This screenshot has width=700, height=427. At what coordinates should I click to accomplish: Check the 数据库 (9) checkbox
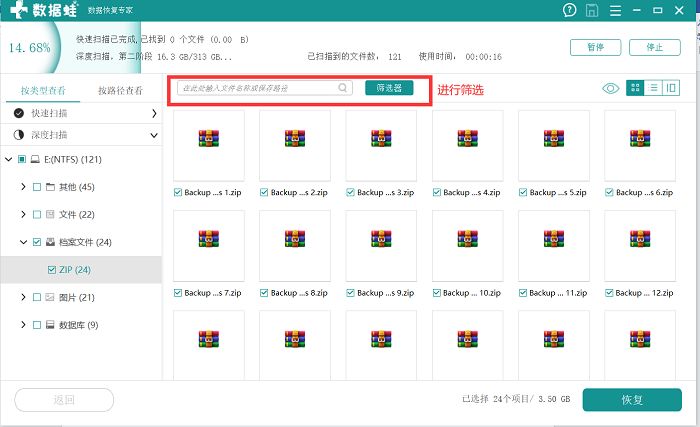[x=37, y=325]
